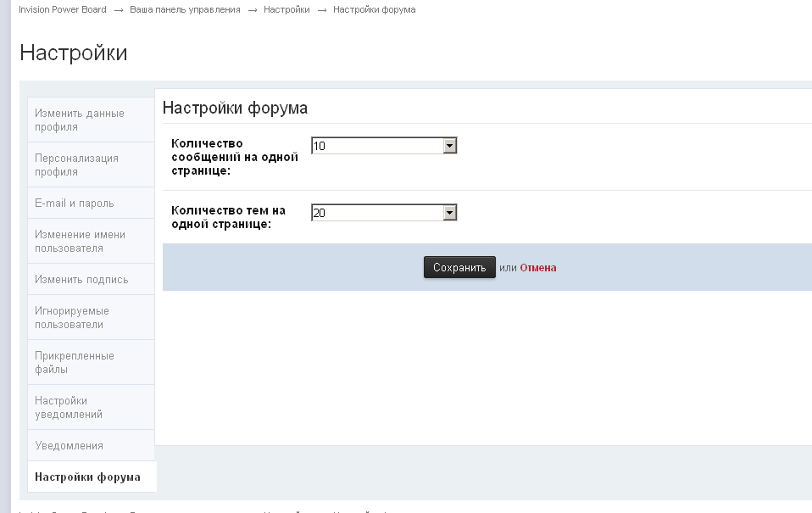
Task: Open the topics per page dropdown
Action: (x=384, y=213)
